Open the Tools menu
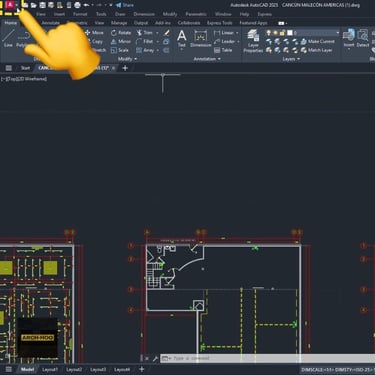This screenshot has width=375, height=375. coord(101,14)
